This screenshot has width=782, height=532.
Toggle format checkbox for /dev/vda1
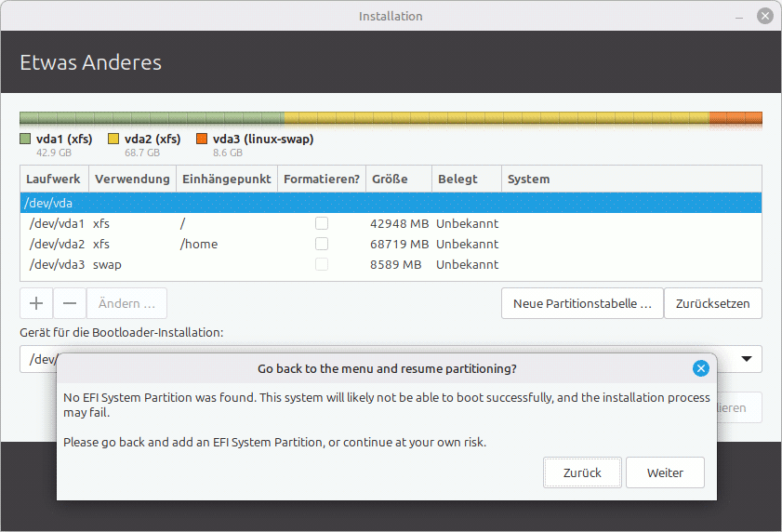pos(322,223)
